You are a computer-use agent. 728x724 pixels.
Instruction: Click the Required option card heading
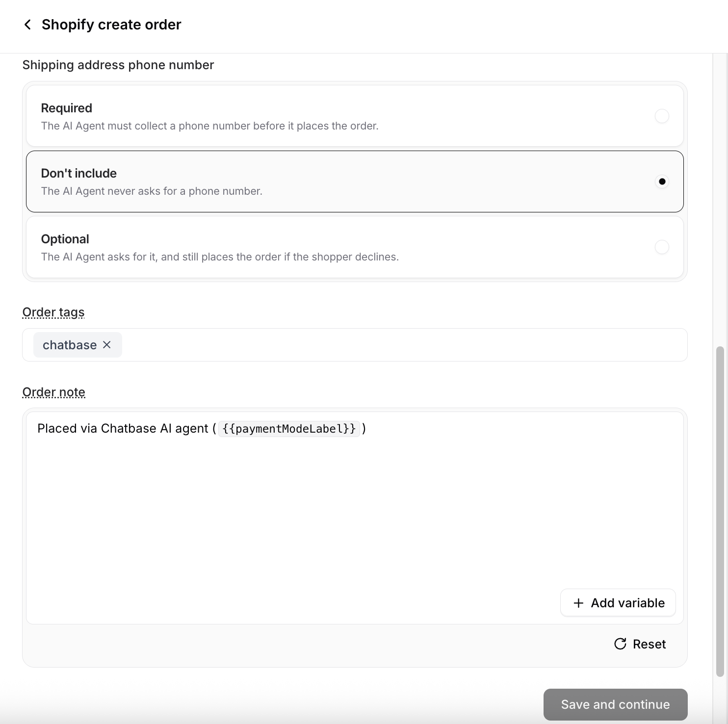click(67, 108)
